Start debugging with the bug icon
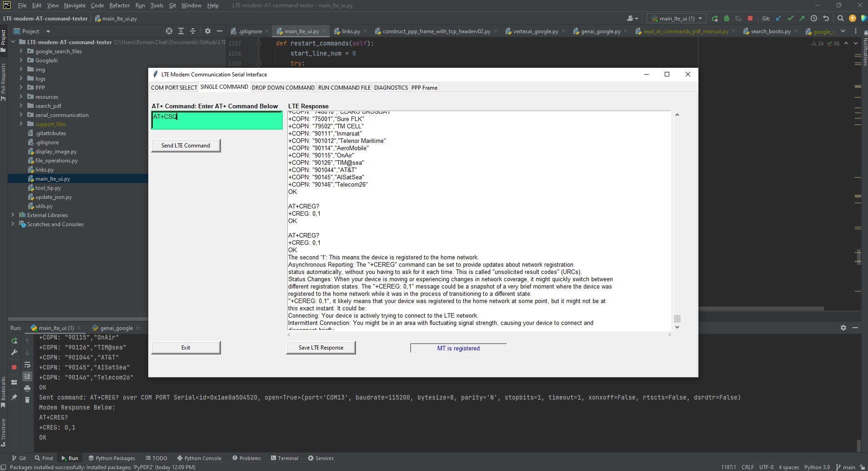Screen dimensions: 868x471 (x=726, y=19)
